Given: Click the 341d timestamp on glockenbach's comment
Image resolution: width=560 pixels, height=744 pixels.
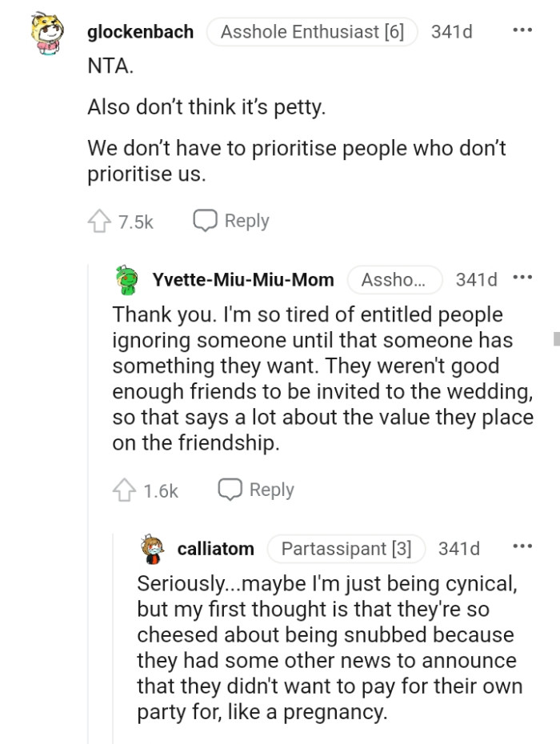Looking at the screenshot, I should point(452,32).
